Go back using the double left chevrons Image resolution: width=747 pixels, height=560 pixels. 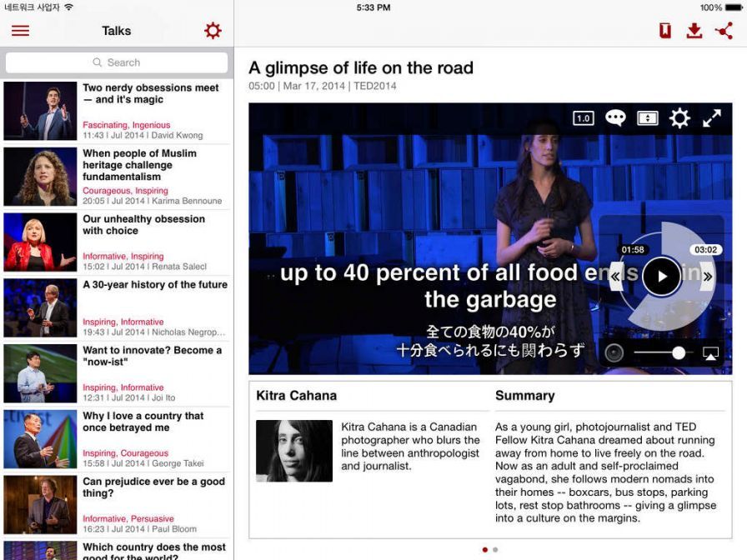[614, 276]
